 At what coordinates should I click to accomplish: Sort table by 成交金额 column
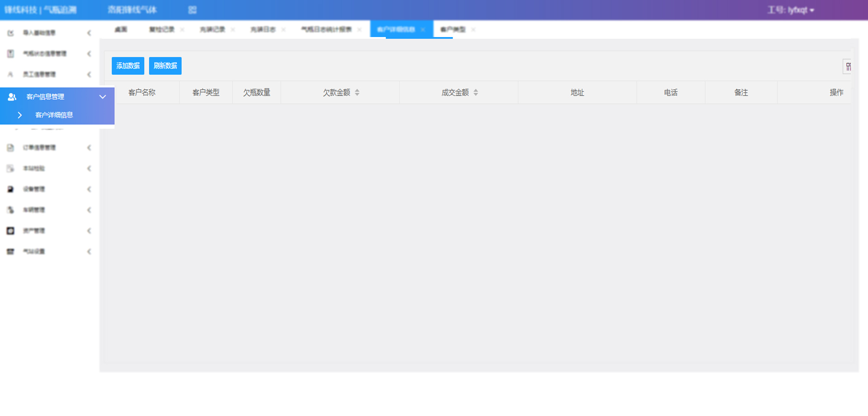pos(476,93)
